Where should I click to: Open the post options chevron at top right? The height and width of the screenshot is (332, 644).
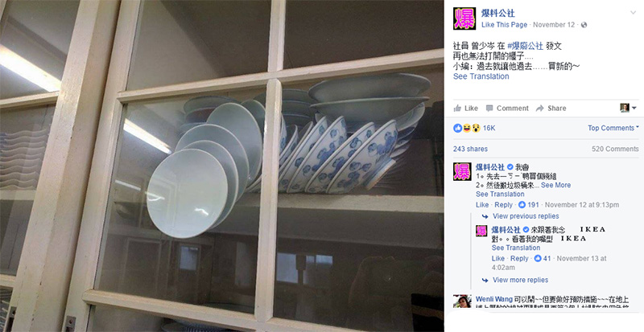click(x=633, y=13)
